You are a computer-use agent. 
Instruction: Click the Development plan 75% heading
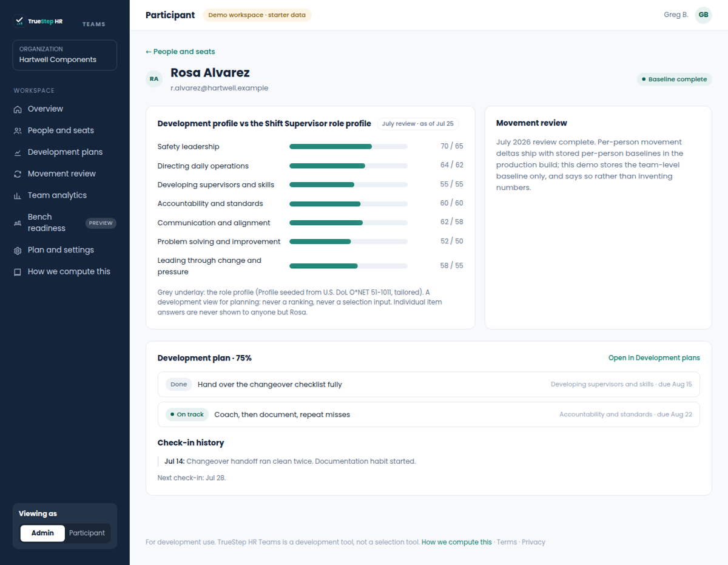[204, 358]
